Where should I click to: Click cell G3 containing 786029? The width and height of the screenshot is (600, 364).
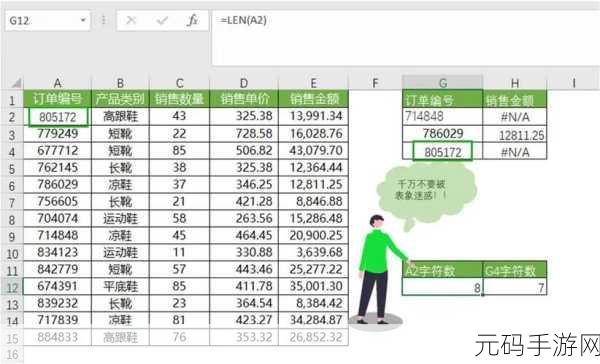tap(442, 134)
